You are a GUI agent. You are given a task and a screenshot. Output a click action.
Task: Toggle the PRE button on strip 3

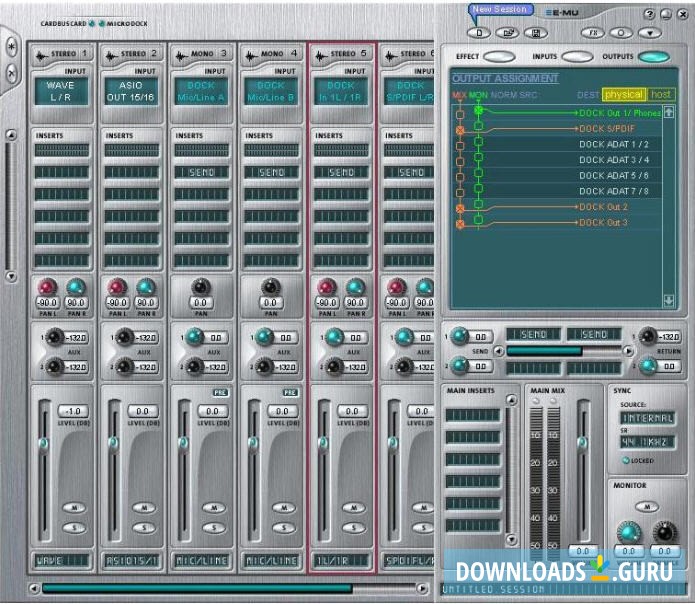[x=220, y=393]
